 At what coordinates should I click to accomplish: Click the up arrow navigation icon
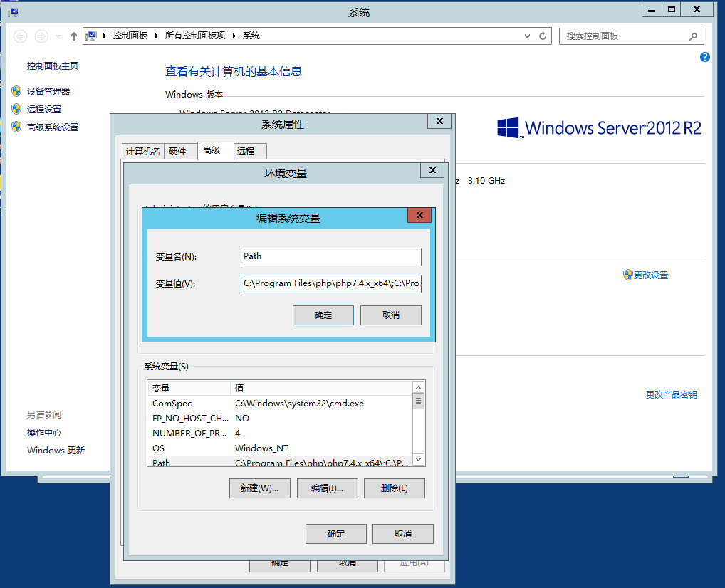73,36
